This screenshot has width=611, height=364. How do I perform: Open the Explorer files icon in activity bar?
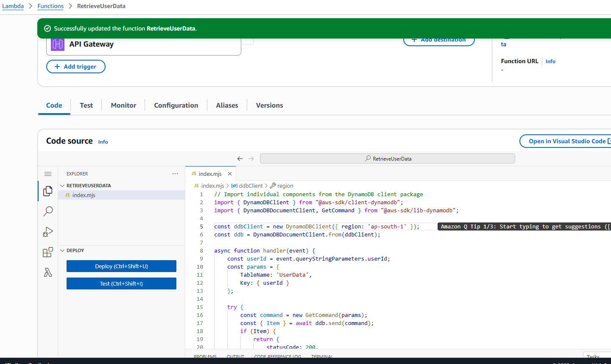48,191
